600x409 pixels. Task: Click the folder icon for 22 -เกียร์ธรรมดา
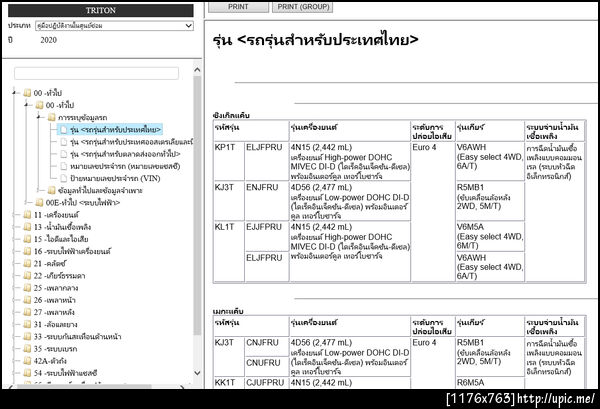click(27, 276)
